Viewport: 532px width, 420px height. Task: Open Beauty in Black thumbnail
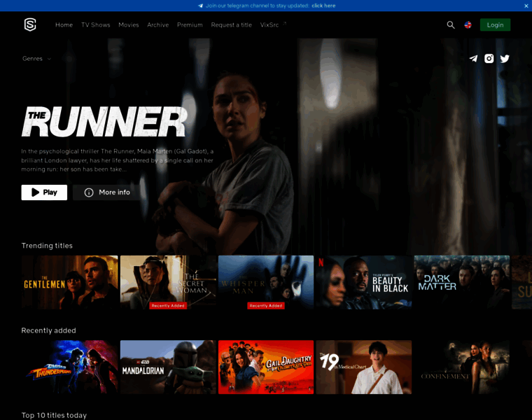tap(364, 282)
